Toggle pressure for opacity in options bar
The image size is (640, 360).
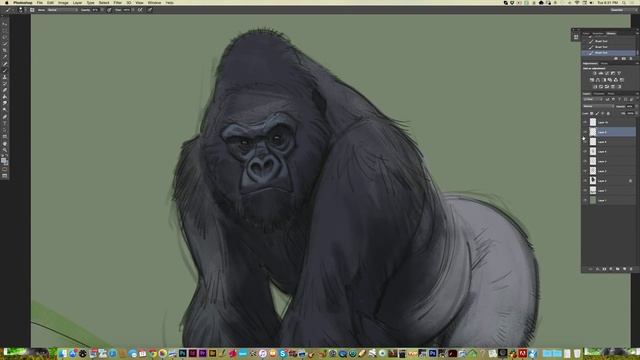[109, 10]
